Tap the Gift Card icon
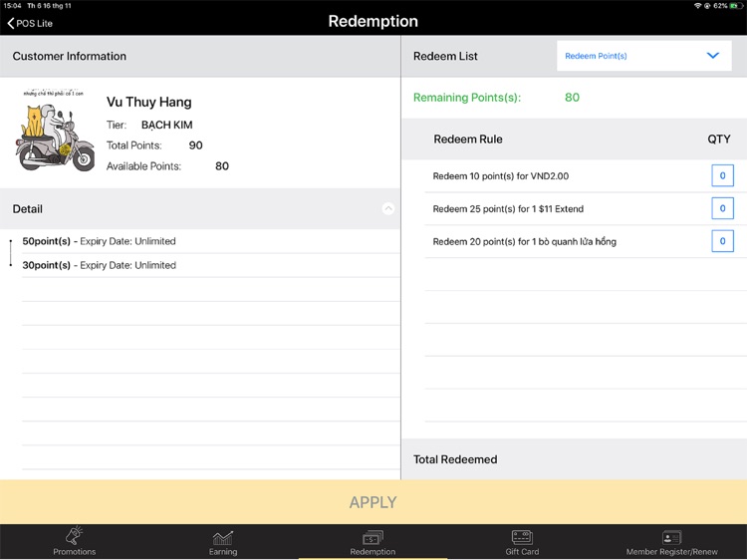747x560 pixels. [x=522, y=537]
